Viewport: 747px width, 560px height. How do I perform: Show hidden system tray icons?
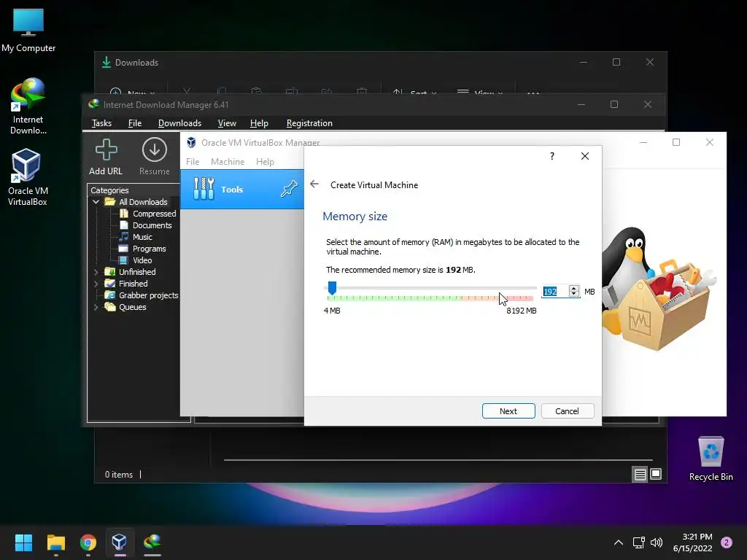(619, 542)
